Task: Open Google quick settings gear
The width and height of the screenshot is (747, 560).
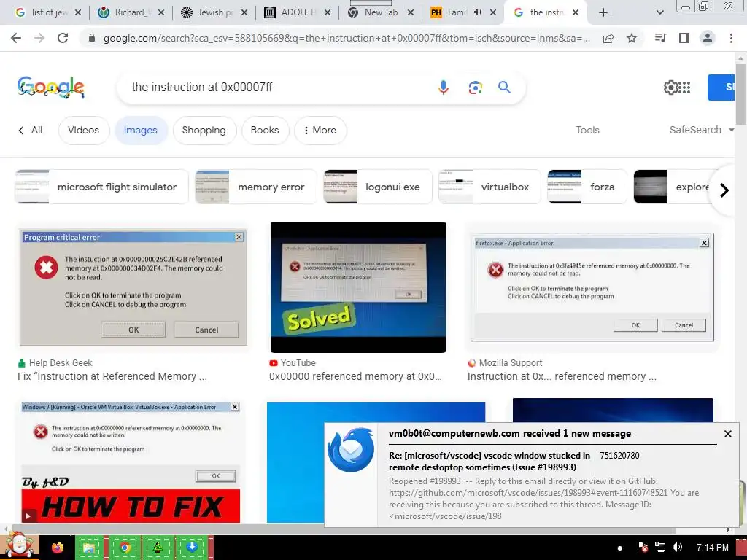Action: 670,87
